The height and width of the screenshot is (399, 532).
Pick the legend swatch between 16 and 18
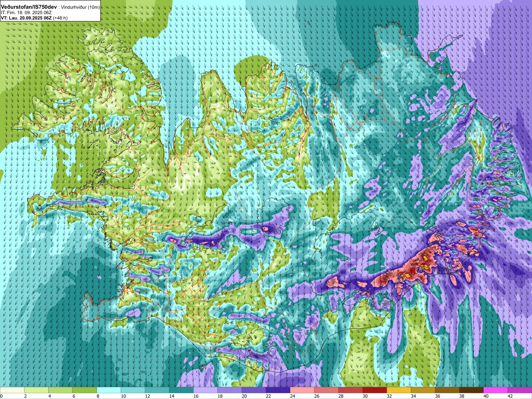pos(206,390)
